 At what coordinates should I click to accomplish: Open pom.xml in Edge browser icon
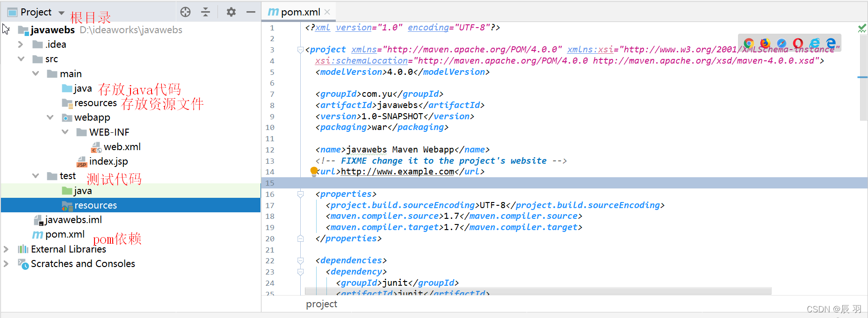[x=831, y=43]
